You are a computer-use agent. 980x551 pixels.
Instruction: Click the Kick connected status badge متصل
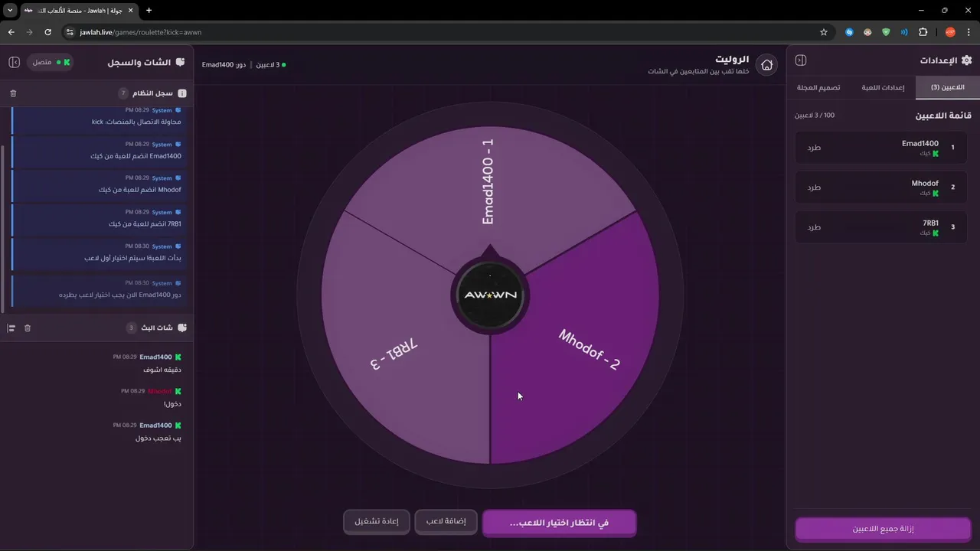point(50,62)
